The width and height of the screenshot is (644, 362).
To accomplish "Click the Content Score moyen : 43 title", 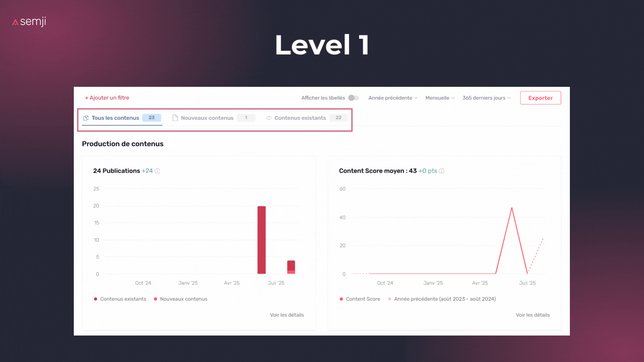I will [x=378, y=171].
